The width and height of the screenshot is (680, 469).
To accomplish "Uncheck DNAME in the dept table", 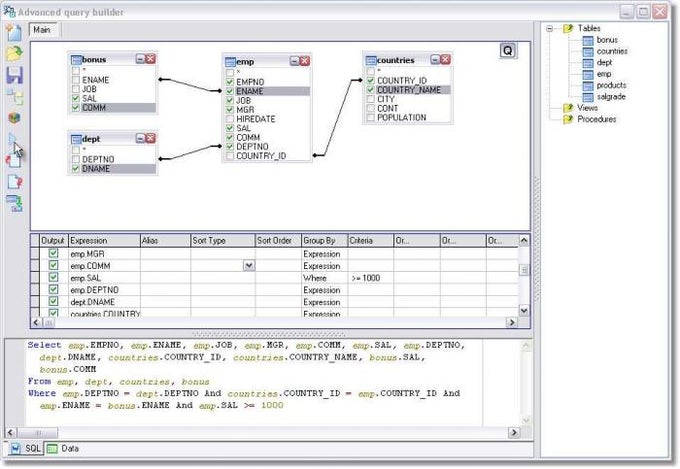I will pyautogui.click(x=76, y=168).
